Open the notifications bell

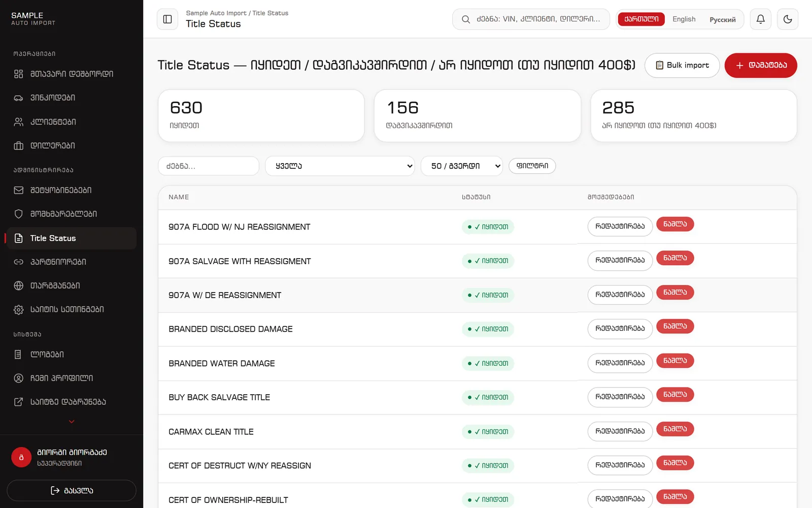coord(760,19)
